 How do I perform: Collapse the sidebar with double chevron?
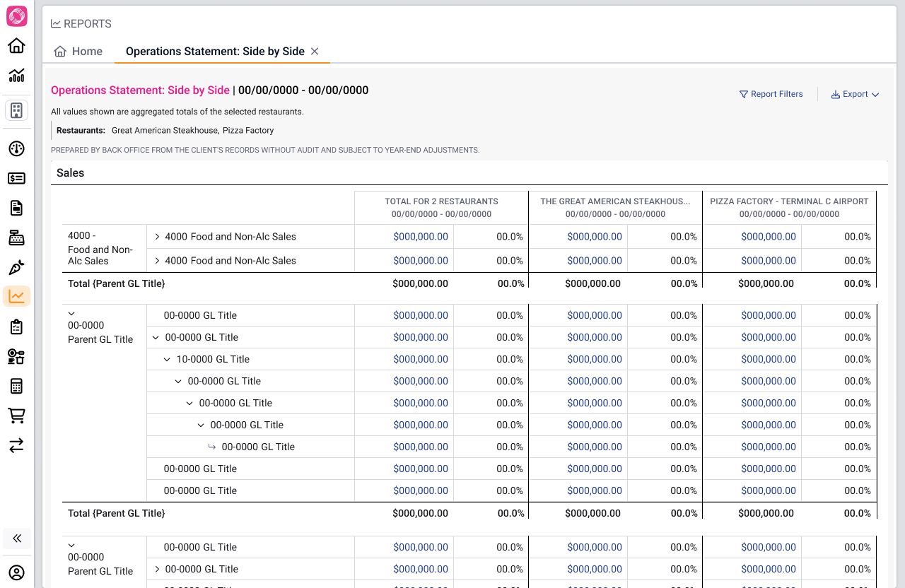17,539
